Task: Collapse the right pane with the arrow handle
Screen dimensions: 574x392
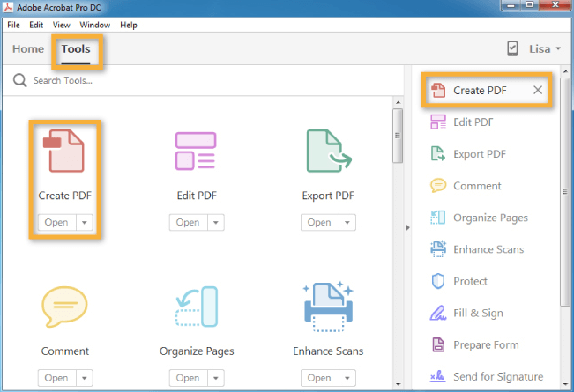Action: 407,228
